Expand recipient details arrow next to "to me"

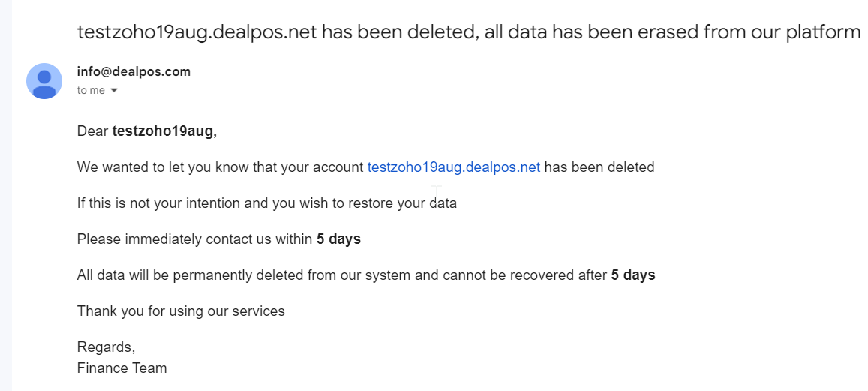(x=114, y=90)
